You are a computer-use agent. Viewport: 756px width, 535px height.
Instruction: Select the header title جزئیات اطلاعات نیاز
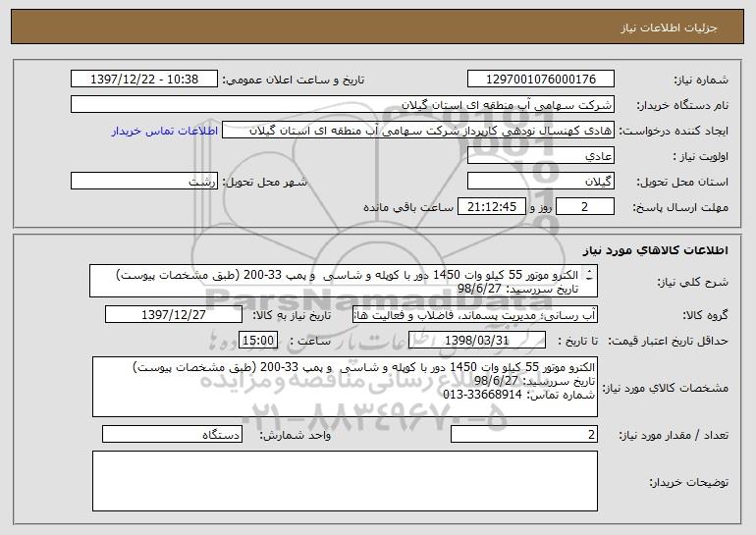pos(669,27)
